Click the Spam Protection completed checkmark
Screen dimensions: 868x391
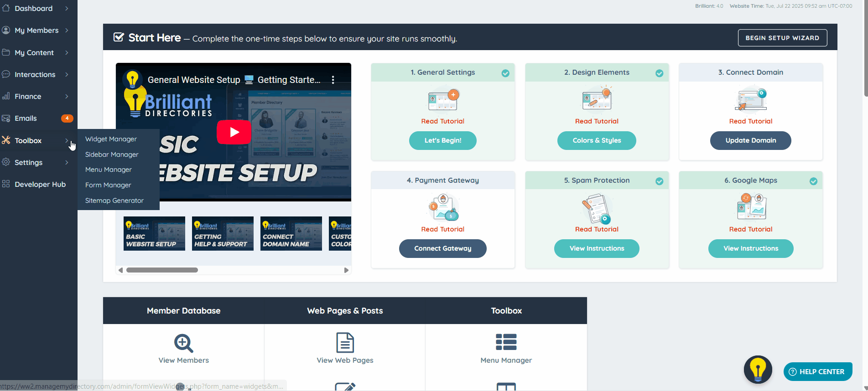click(x=660, y=181)
